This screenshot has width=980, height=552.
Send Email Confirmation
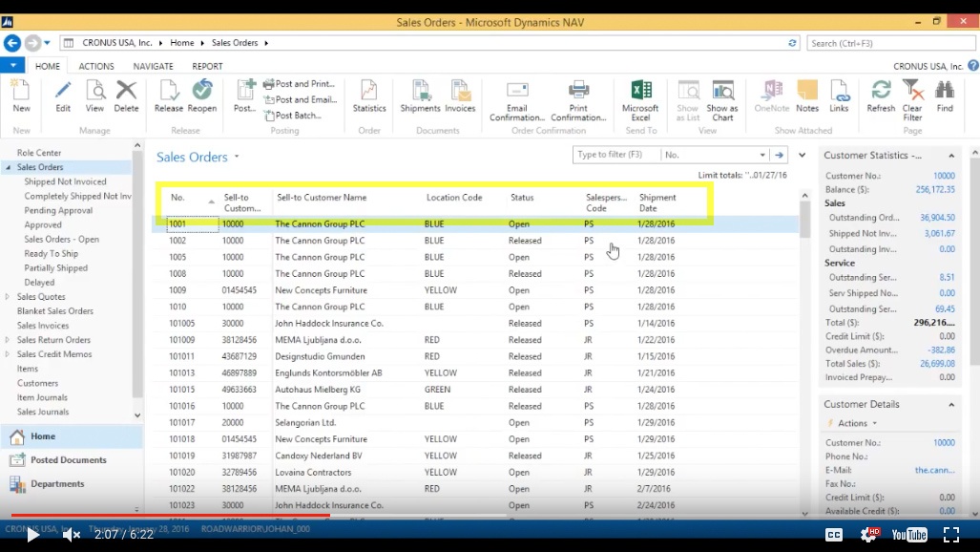[517, 101]
